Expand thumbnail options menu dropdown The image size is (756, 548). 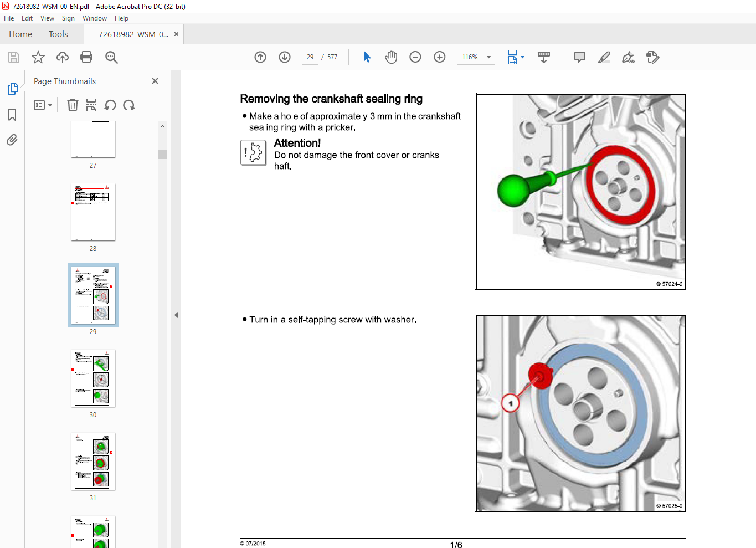(43, 105)
